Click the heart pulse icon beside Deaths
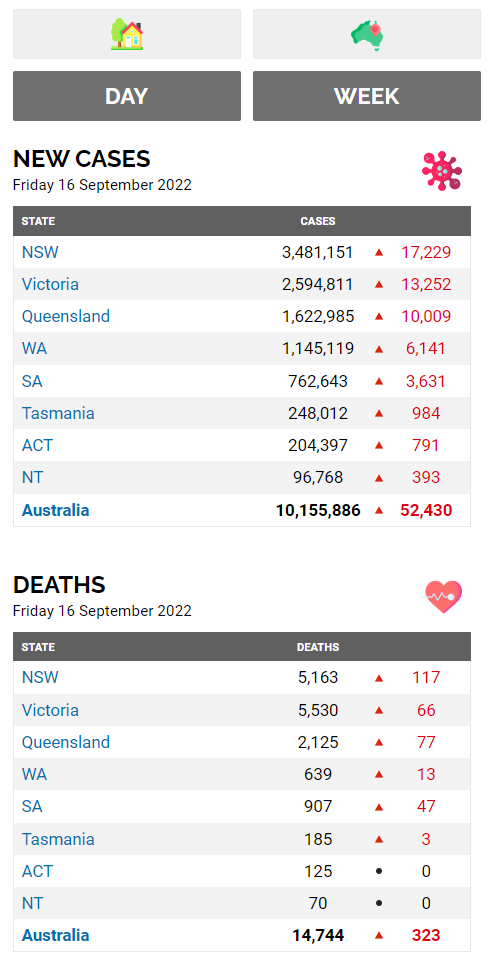 tap(443, 597)
